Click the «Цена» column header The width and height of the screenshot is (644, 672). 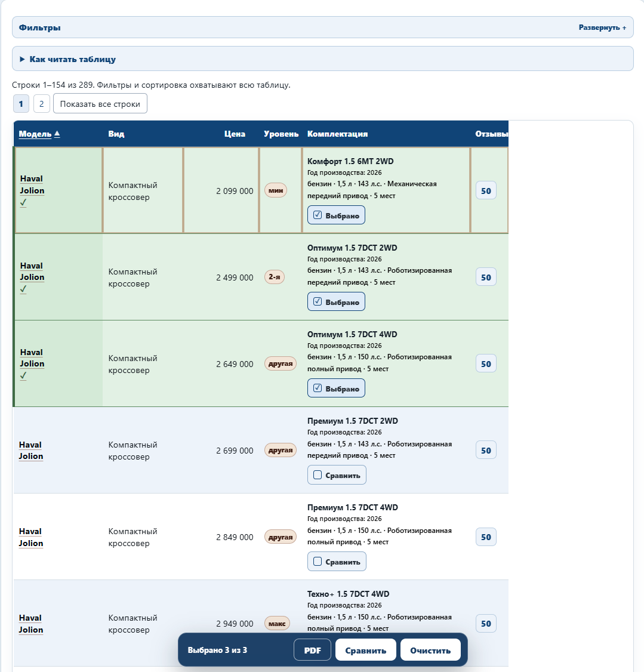click(235, 134)
